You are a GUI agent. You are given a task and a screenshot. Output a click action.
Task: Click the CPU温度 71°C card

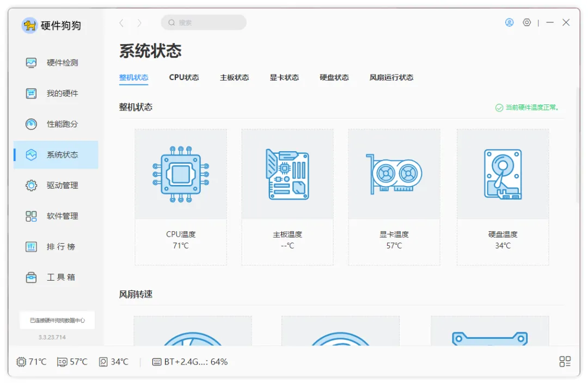point(181,196)
